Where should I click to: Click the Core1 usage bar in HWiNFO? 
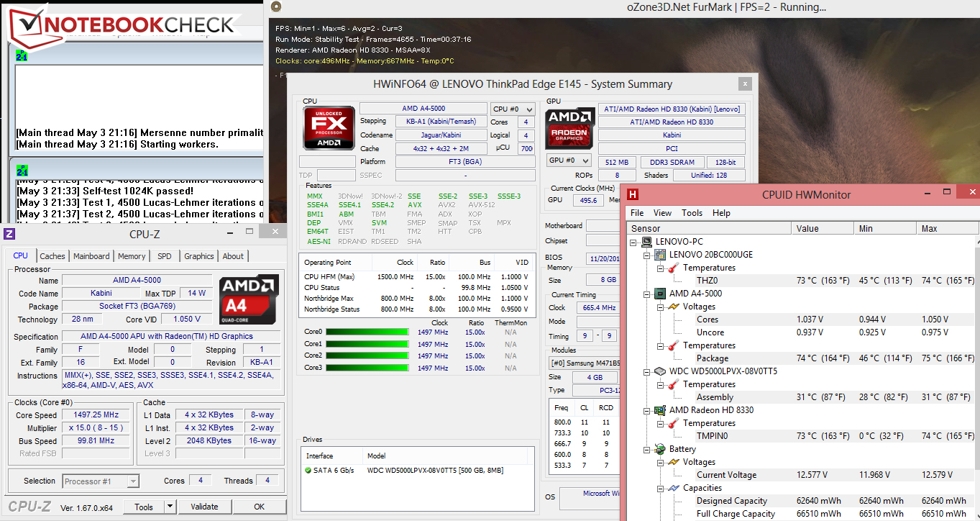369,344
